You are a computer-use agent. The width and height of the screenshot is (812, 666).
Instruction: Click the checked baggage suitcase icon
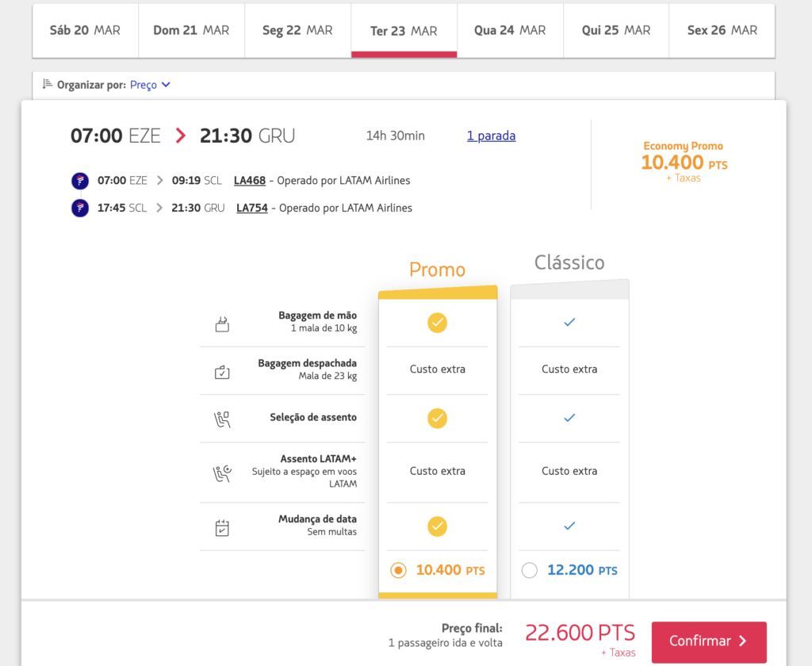point(222,372)
